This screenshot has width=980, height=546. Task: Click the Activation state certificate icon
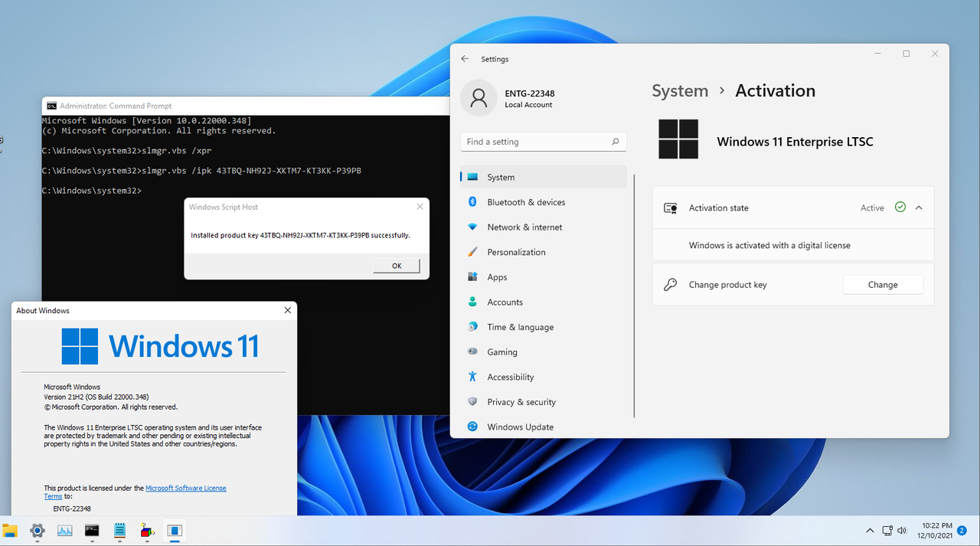tap(671, 208)
